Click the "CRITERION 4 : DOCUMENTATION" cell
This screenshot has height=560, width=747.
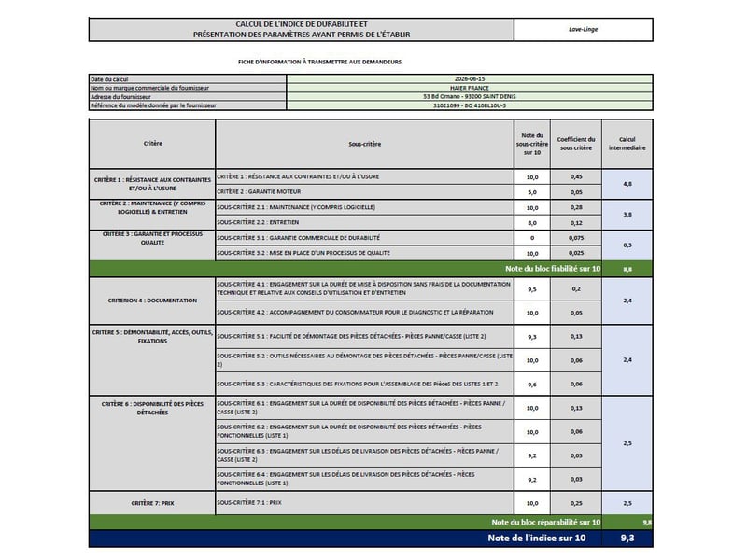pyautogui.click(x=152, y=301)
